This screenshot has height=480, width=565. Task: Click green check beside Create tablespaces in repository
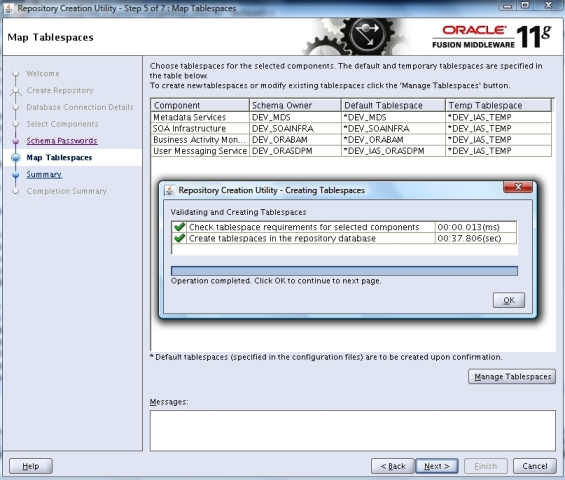tap(179, 238)
